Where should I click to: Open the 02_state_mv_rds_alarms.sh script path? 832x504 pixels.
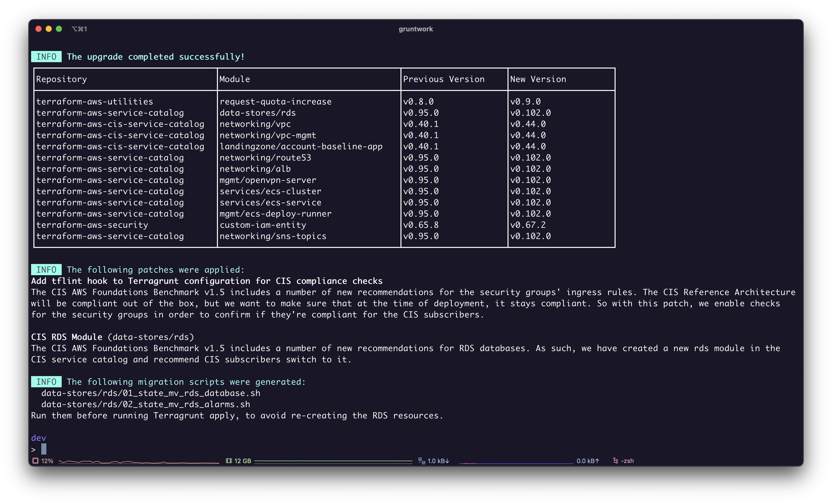point(146,404)
